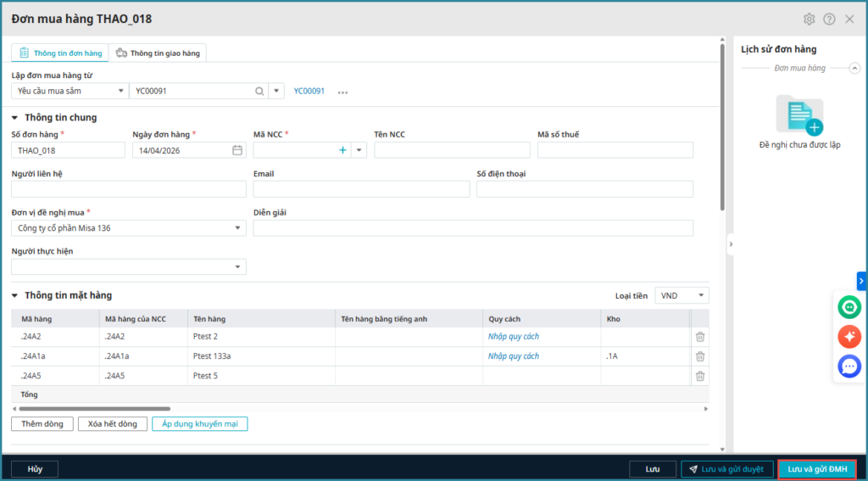
Task: Click search icon in YC00091 field
Action: click(259, 91)
